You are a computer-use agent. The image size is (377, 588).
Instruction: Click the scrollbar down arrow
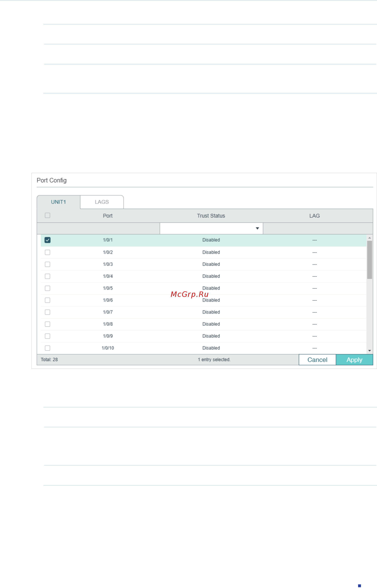[370, 351]
